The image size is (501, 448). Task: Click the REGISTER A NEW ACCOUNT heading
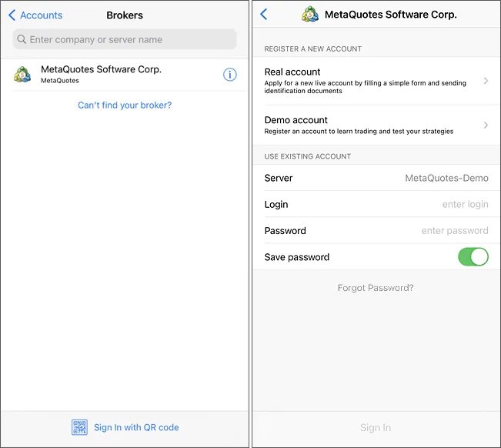click(312, 49)
